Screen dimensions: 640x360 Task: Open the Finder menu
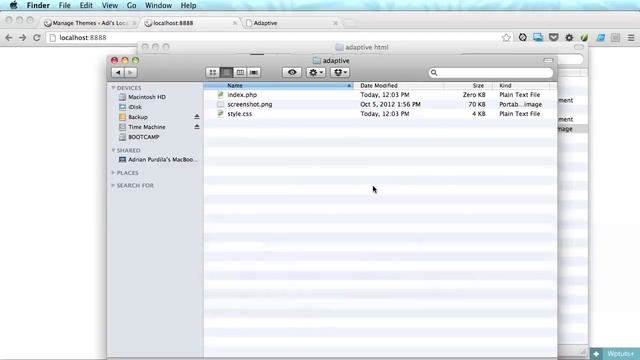(x=38, y=5)
